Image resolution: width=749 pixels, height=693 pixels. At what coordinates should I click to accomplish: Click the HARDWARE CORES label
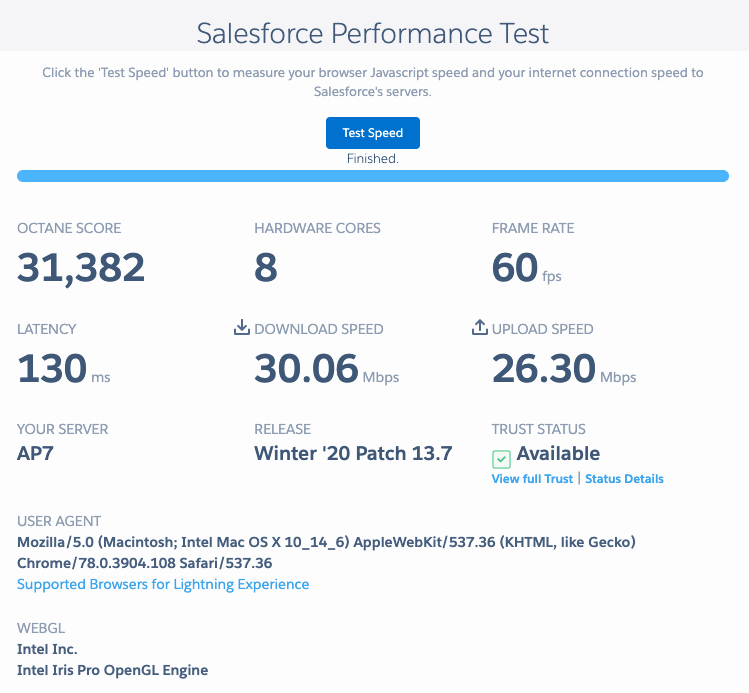coord(317,228)
